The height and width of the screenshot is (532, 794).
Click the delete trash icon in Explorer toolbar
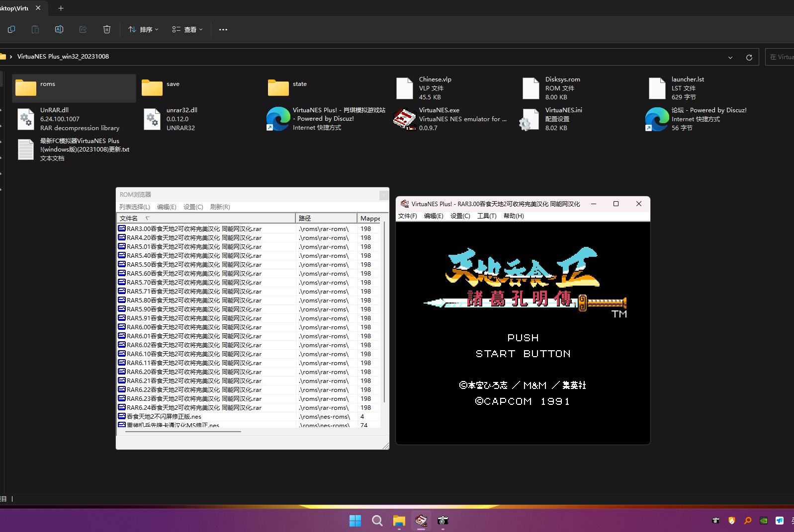tap(107, 29)
